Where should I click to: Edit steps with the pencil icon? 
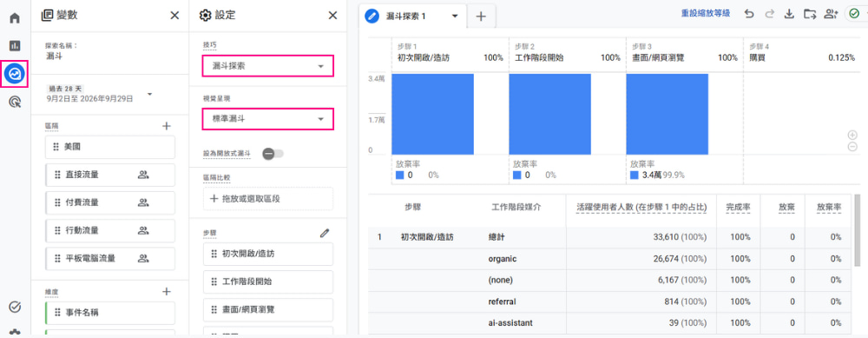(x=325, y=233)
